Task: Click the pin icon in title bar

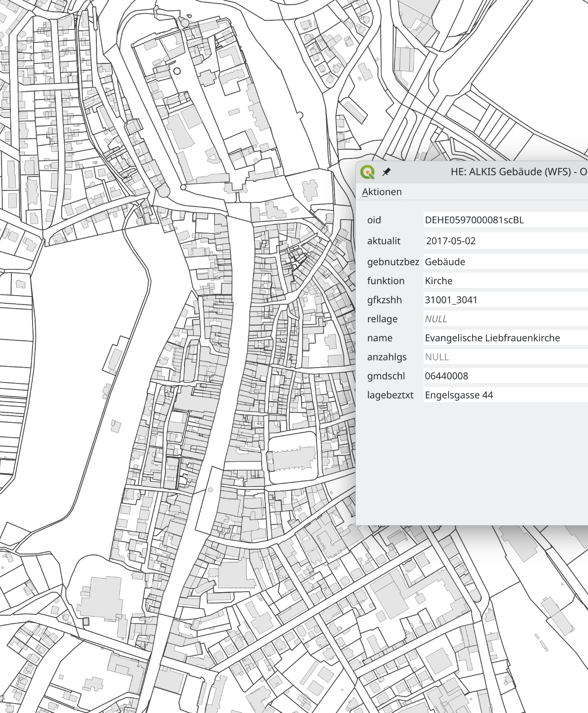Action: pyautogui.click(x=386, y=172)
